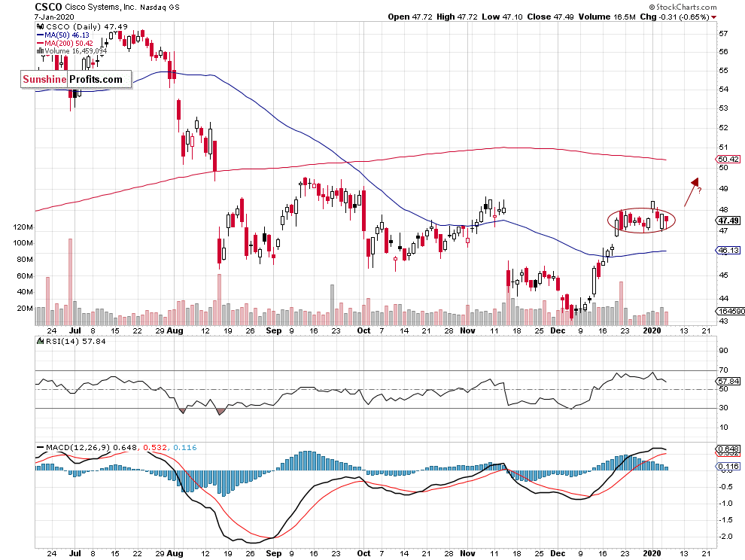Click the 47.49 last price tag
The height and width of the screenshot is (560, 745).
tap(728, 221)
